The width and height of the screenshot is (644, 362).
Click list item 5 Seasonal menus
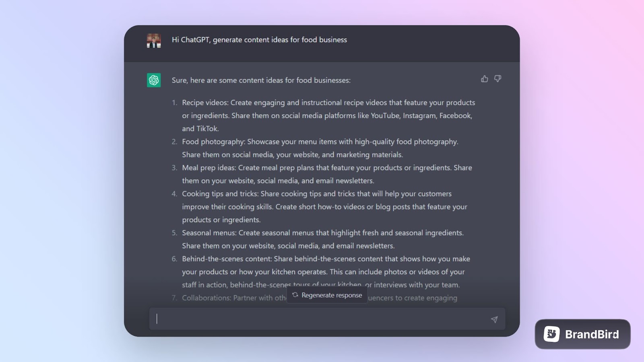pos(318,239)
